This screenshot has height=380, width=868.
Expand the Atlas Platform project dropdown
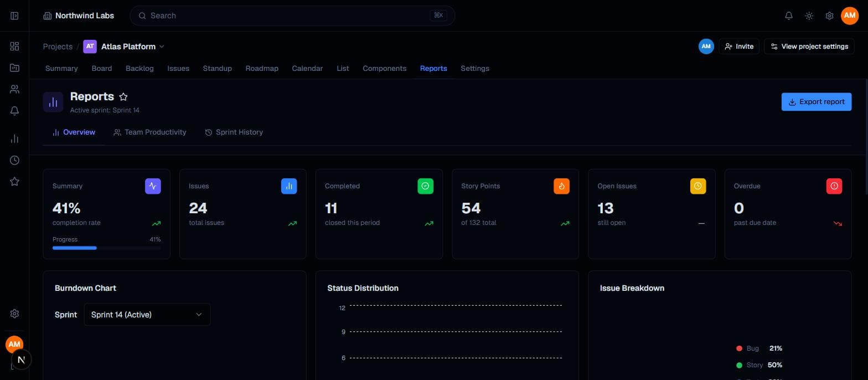click(162, 47)
